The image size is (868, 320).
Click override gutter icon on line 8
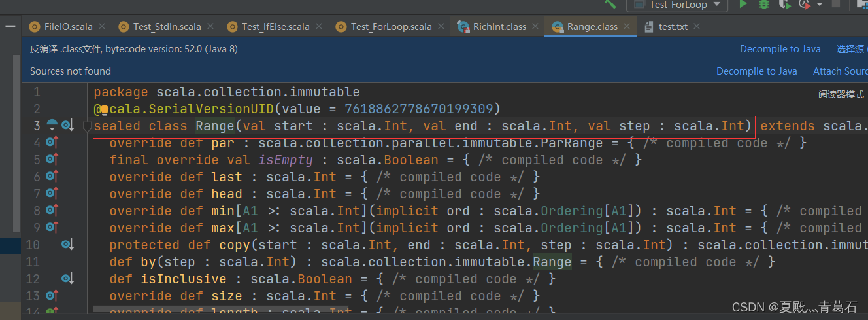click(x=52, y=210)
